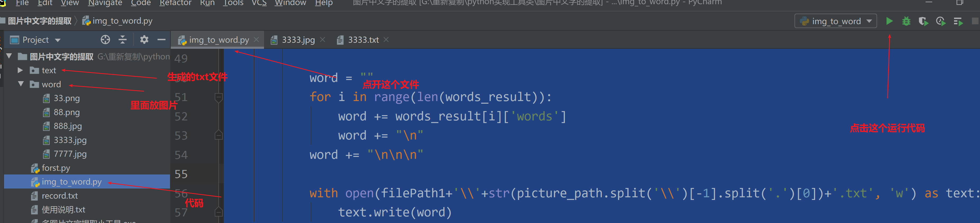
Task: Collapse all in Project panel toolbar
Action: [x=123, y=40]
